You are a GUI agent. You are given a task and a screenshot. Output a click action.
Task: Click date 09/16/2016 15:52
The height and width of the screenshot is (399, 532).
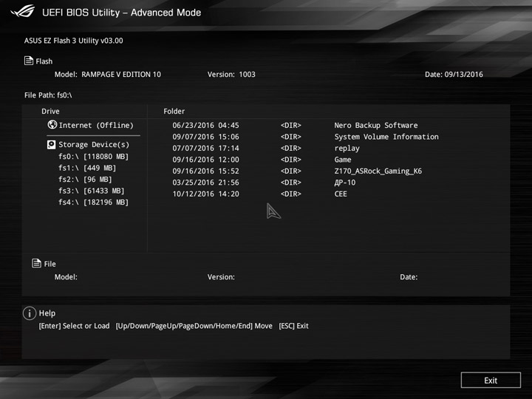tap(205, 171)
